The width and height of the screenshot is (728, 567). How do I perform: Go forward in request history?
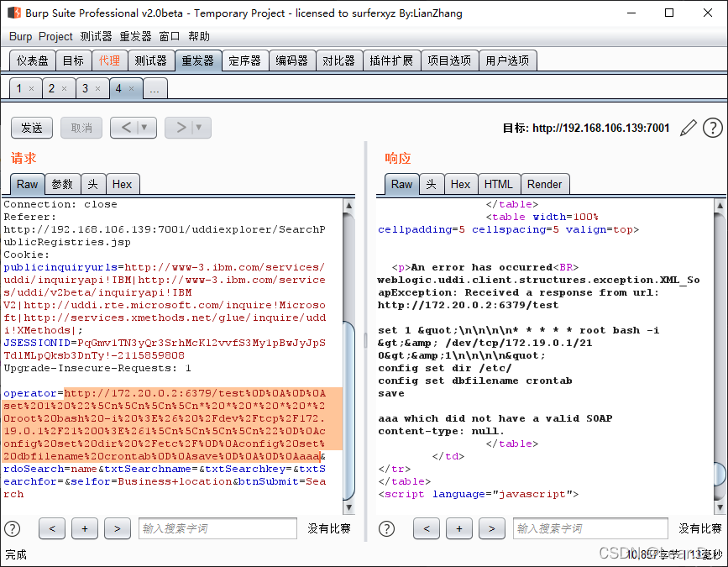tap(181, 127)
